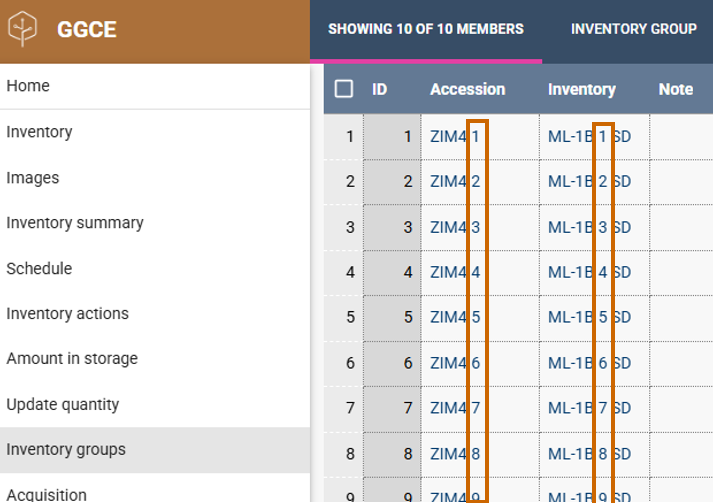The height and width of the screenshot is (503, 713).
Task: Select row number 5 in the table
Action: tap(349, 318)
